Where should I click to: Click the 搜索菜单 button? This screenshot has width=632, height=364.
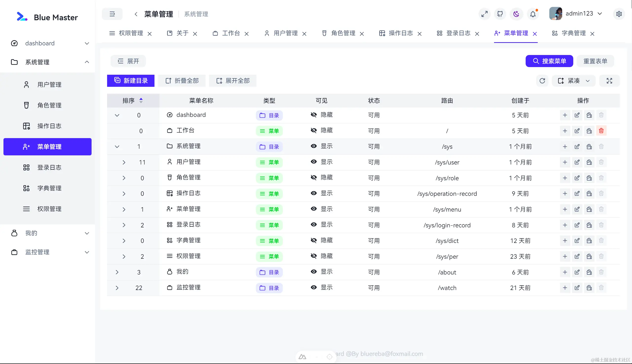(549, 61)
